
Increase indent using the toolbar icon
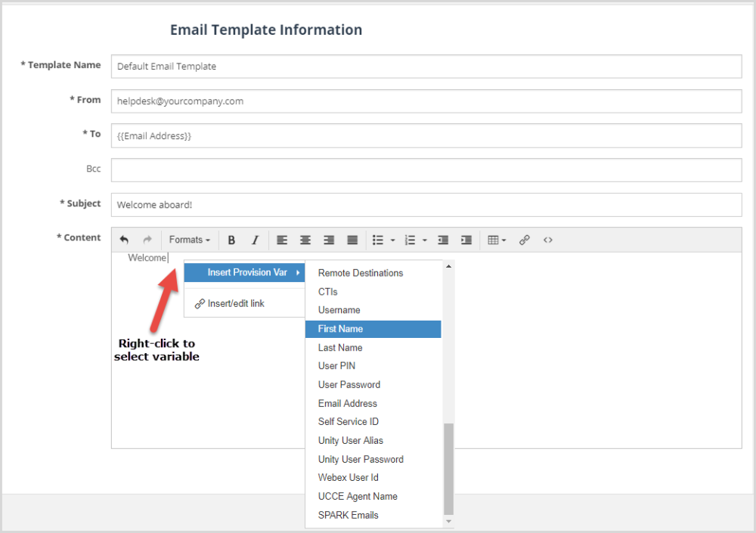(466, 240)
